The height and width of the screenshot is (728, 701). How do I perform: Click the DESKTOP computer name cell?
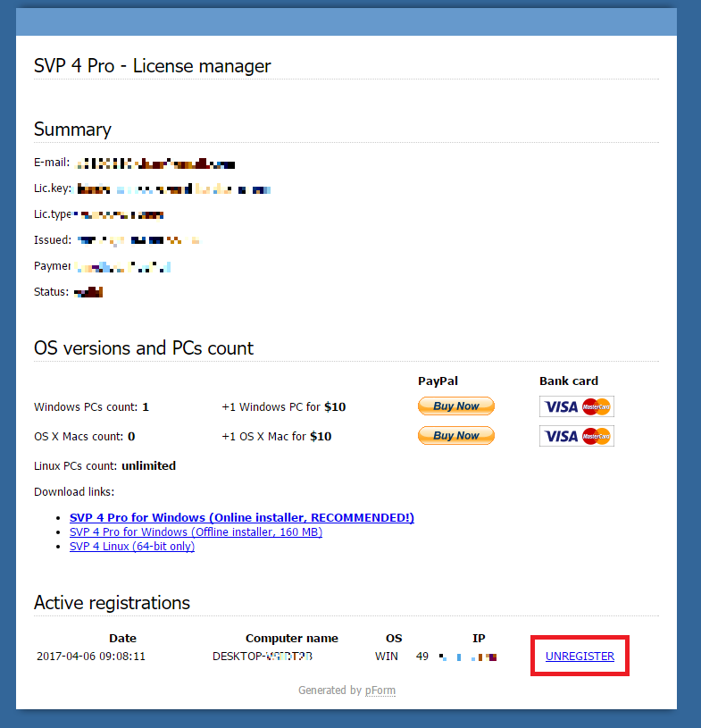click(263, 656)
